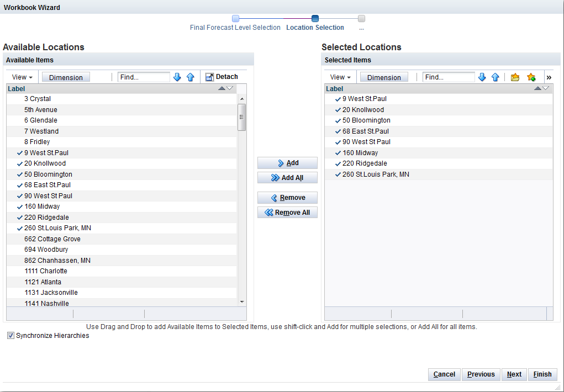The height and width of the screenshot is (392, 564).
Task: Click scroll-up arrow of Available Items list
Action: [242, 99]
